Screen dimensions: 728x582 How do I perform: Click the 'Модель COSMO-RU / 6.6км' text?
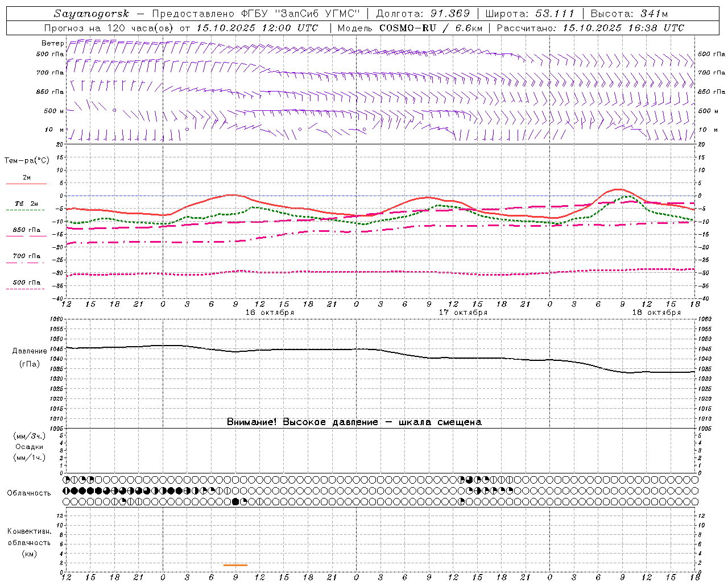(x=410, y=28)
